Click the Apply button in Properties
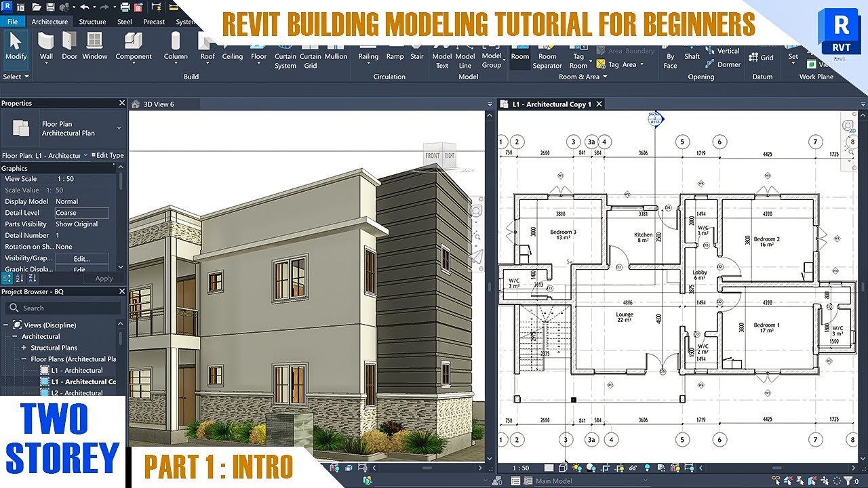 tap(104, 278)
